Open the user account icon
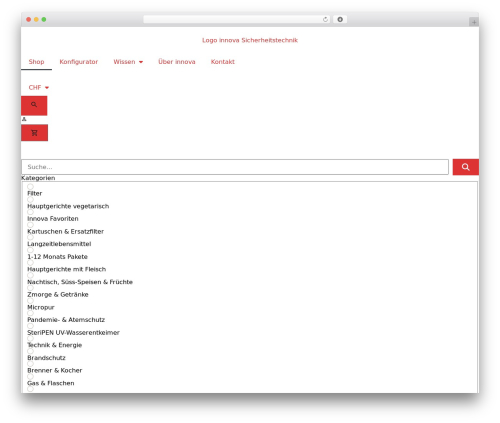Viewport: 500px width, 423px height. click(24, 119)
